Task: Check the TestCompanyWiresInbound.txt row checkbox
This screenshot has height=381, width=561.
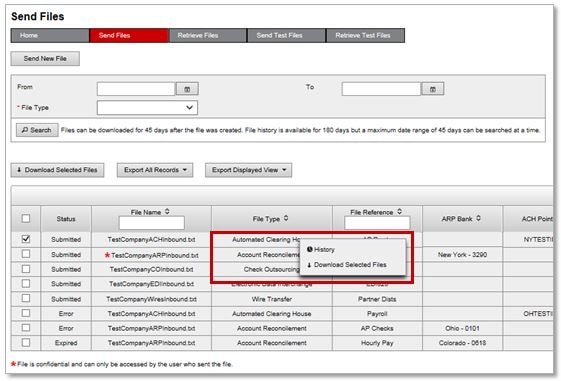Action: [x=26, y=298]
